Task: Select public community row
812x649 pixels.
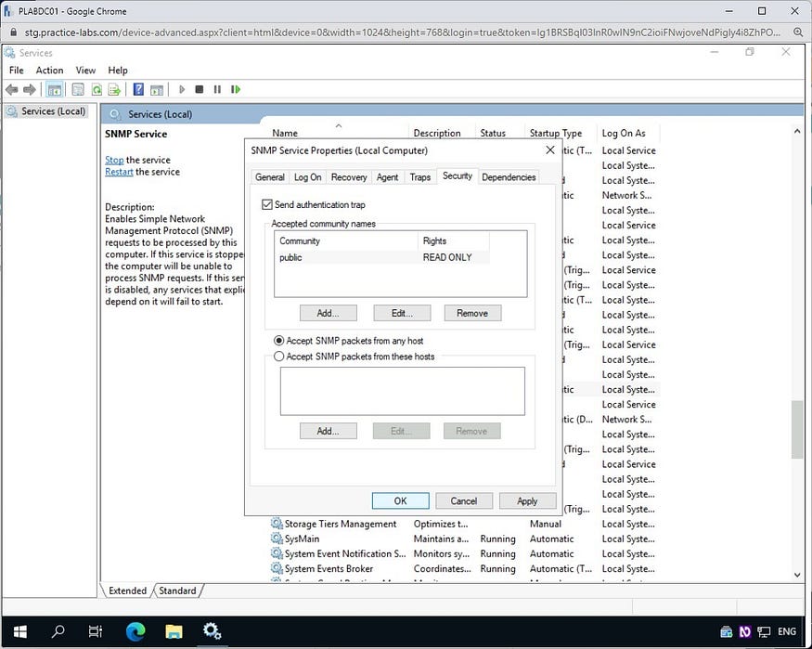Action: pyautogui.click(x=381, y=257)
